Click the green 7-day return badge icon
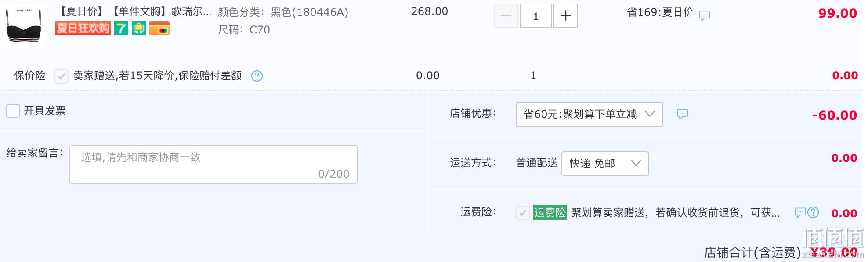This screenshot has width=868, height=262. click(x=121, y=29)
